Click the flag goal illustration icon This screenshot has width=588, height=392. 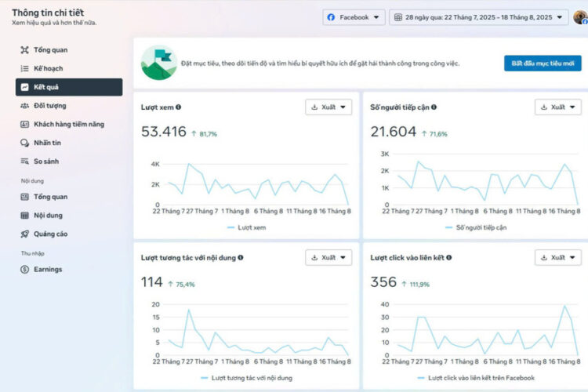[x=158, y=63]
